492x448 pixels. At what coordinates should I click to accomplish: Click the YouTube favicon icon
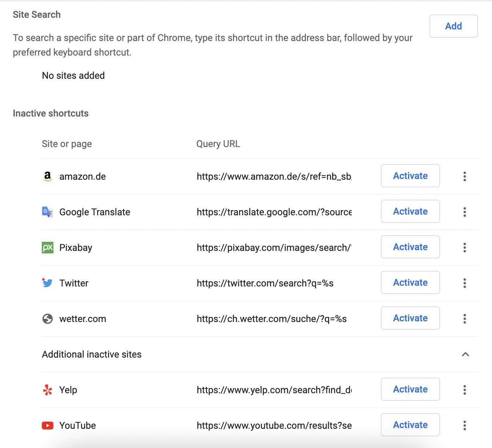48,425
